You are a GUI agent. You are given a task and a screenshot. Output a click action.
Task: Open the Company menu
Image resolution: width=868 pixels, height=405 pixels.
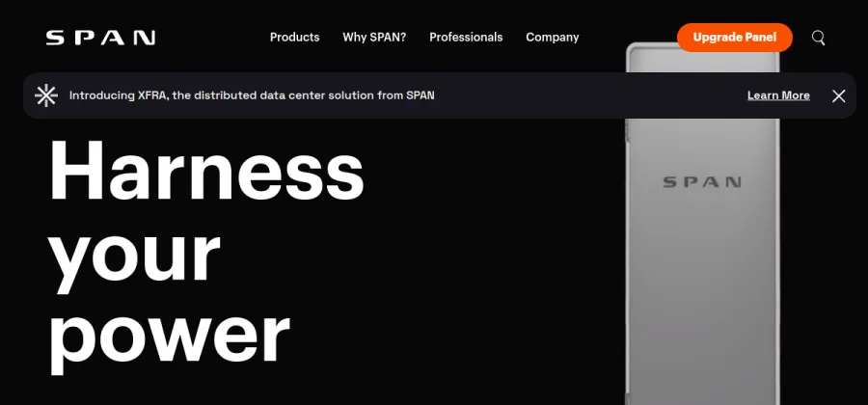pos(553,37)
